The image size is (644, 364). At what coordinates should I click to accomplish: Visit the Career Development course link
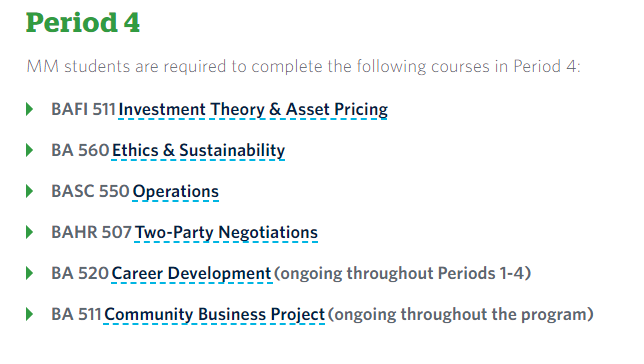(191, 274)
